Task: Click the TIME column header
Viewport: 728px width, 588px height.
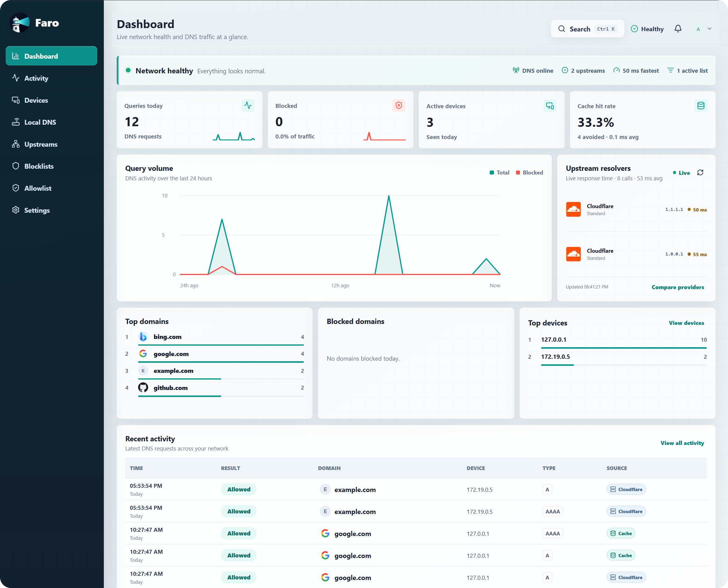Action: coord(136,468)
